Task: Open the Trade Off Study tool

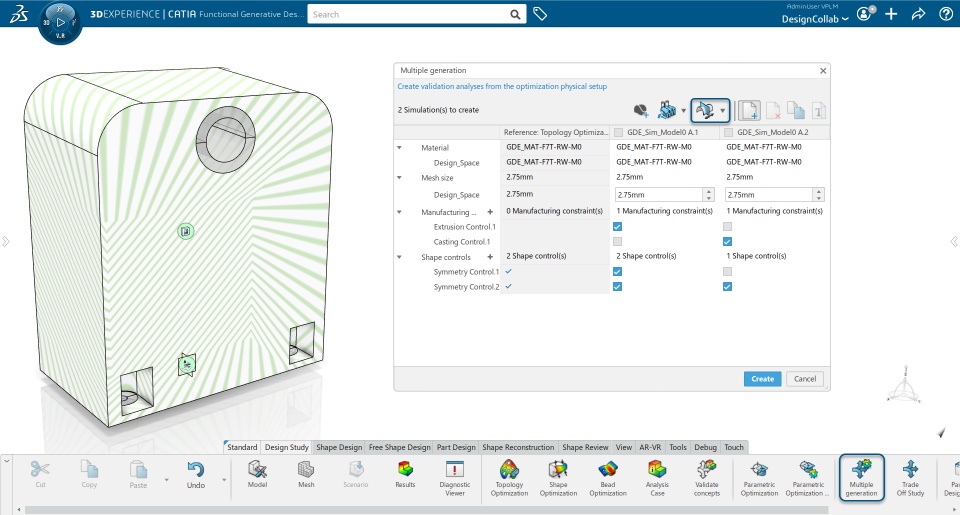Action: point(910,478)
